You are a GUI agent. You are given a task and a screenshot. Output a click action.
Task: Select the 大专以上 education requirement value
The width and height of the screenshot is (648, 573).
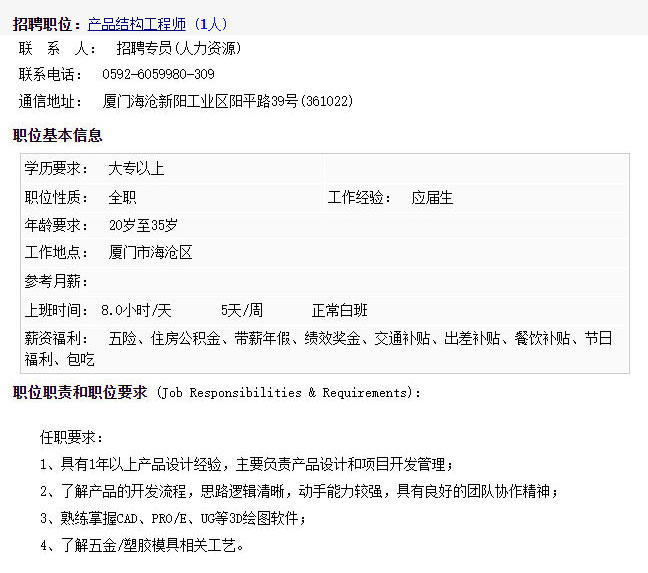pos(136,169)
